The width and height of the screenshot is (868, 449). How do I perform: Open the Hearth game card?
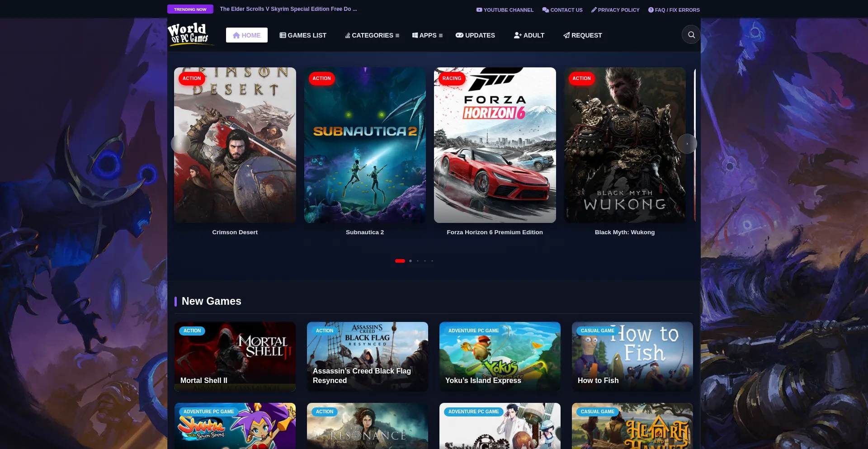[x=632, y=426]
